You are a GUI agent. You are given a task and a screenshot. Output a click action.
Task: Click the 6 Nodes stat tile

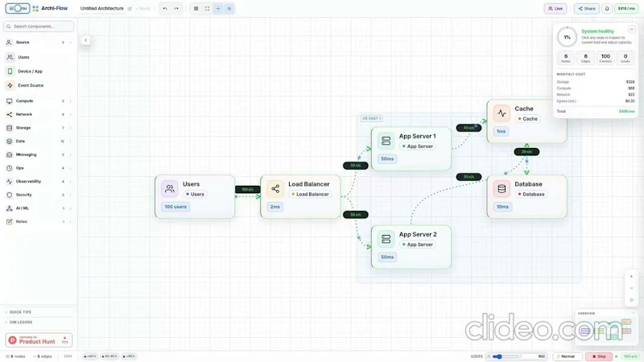[x=566, y=58]
